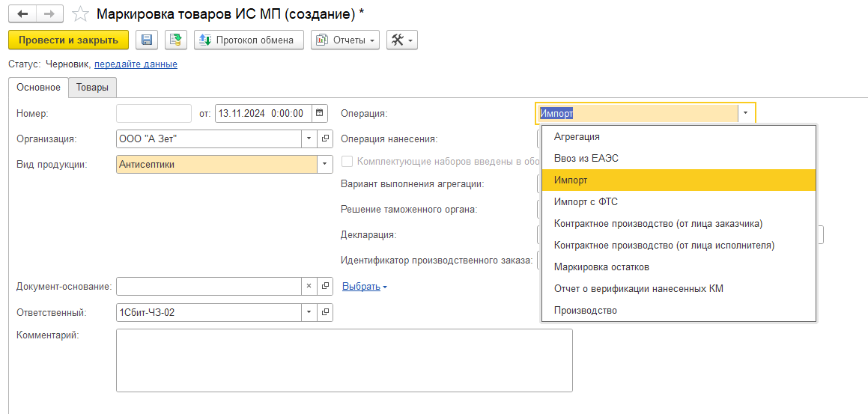Open Organization record with open-form icon
This screenshot has width=868, height=414.
325,138
